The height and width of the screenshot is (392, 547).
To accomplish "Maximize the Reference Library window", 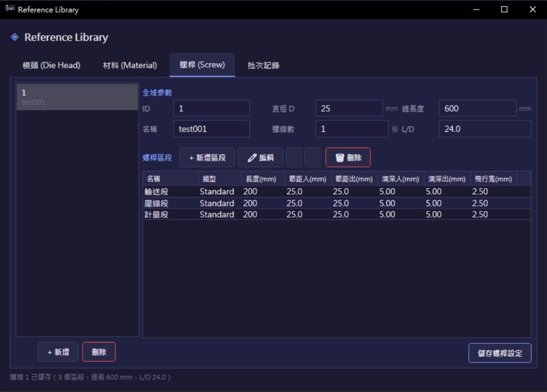I will click(x=504, y=9).
